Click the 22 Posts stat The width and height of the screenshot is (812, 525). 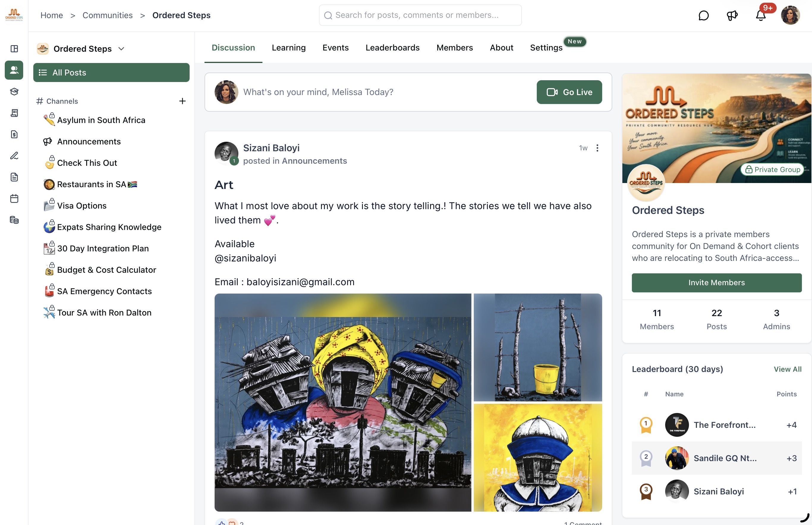[717, 319]
